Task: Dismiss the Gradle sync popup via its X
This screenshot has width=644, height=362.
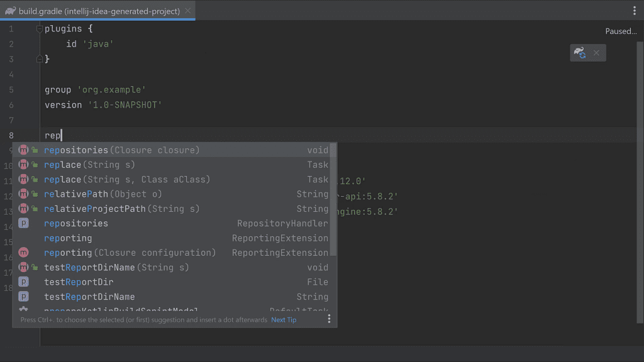Action: [x=596, y=53]
